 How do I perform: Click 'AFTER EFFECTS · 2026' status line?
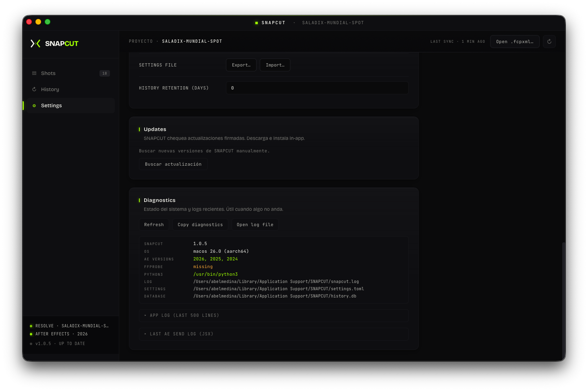62,334
